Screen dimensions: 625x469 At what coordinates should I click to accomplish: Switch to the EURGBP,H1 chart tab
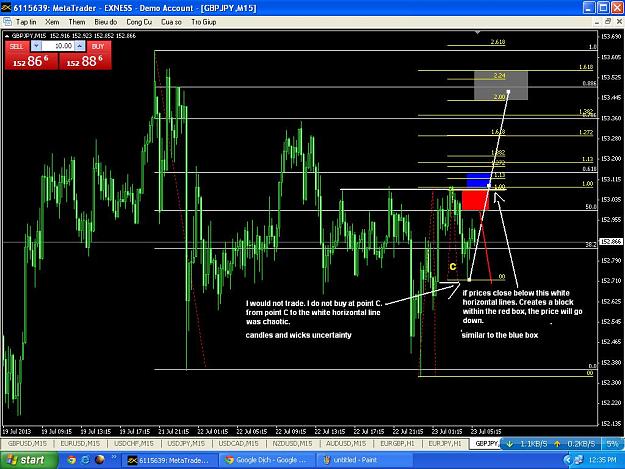click(397, 443)
